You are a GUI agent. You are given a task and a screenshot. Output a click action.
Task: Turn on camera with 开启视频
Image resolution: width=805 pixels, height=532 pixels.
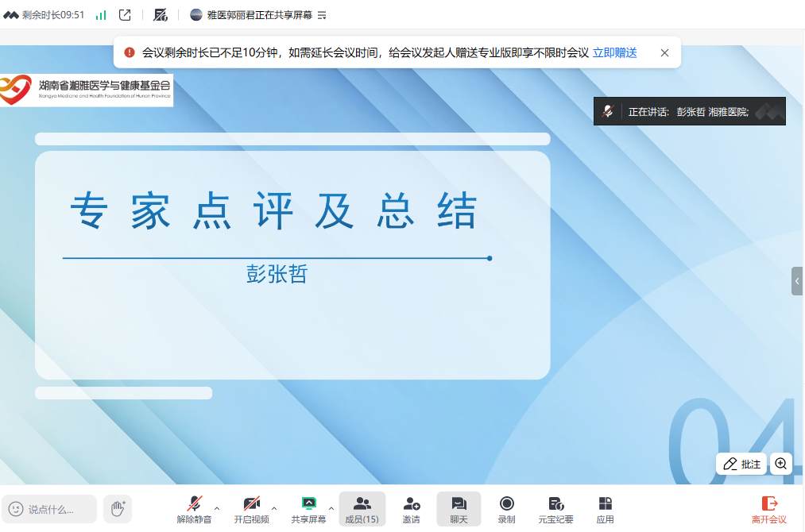coord(251,508)
